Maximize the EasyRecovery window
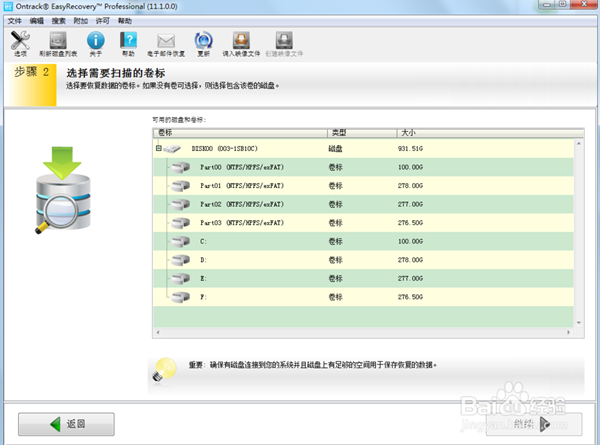The height and width of the screenshot is (445, 600). click(562, 4)
